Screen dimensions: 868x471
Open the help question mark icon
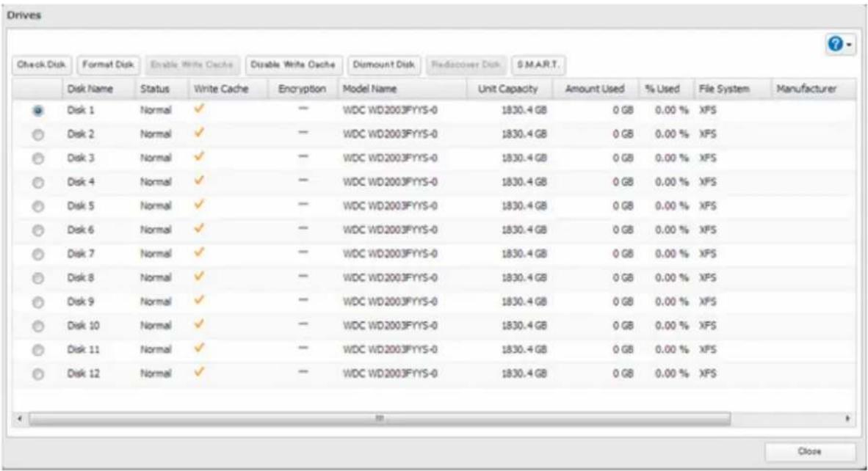pyautogui.click(x=836, y=44)
